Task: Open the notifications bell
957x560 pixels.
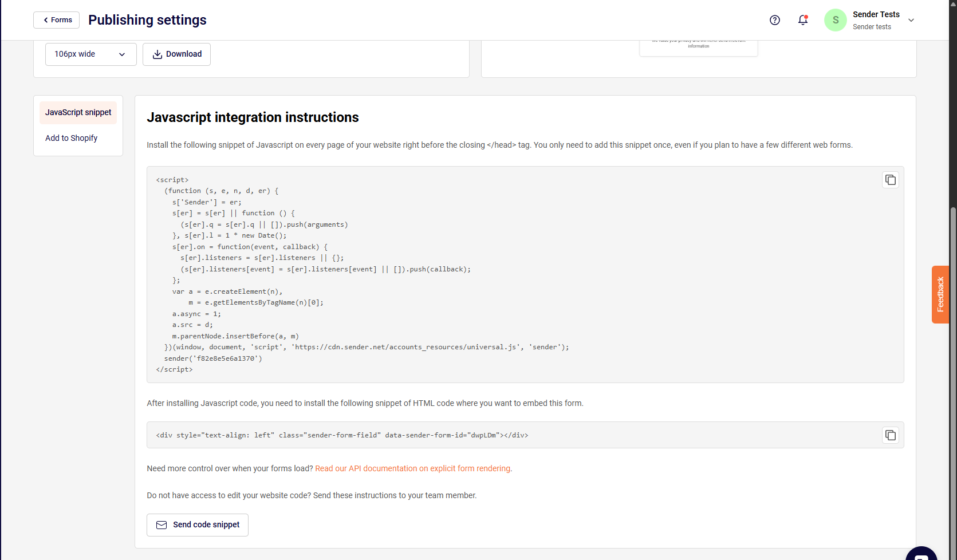Action: tap(803, 20)
